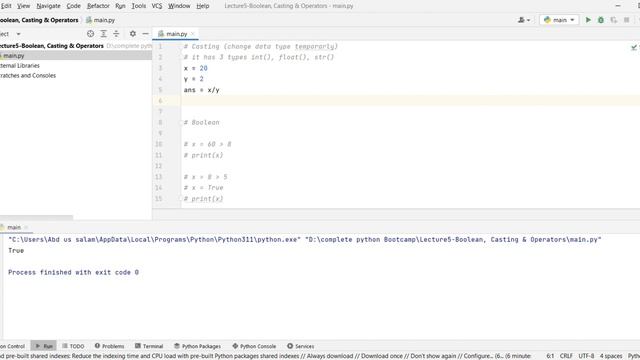Open the Problems tool window
640x360 pixels.
click(x=109, y=346)
